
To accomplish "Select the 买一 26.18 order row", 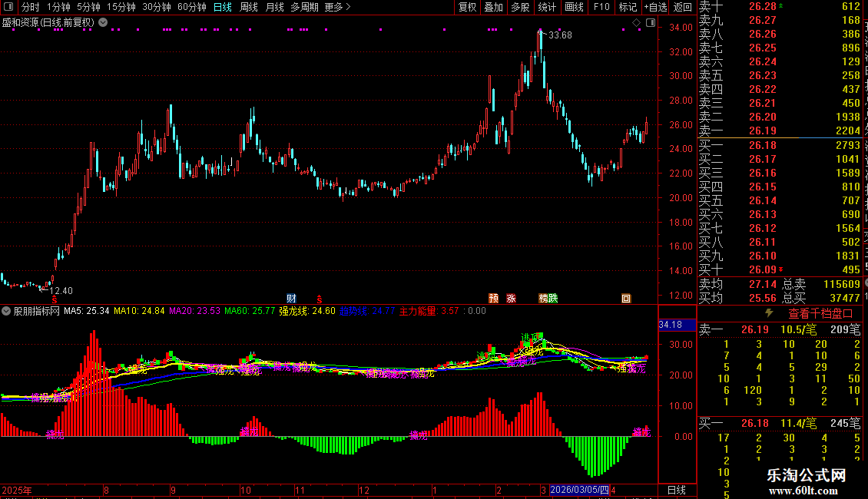I will tap(780, 146).
